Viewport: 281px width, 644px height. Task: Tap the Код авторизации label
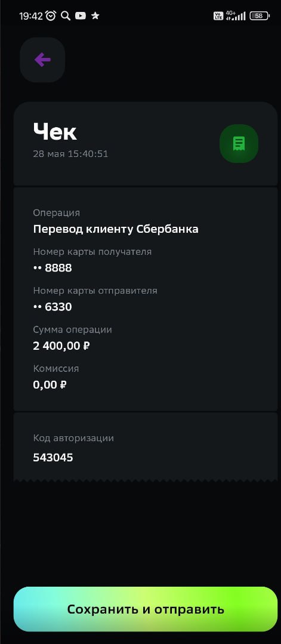(73, 438)
